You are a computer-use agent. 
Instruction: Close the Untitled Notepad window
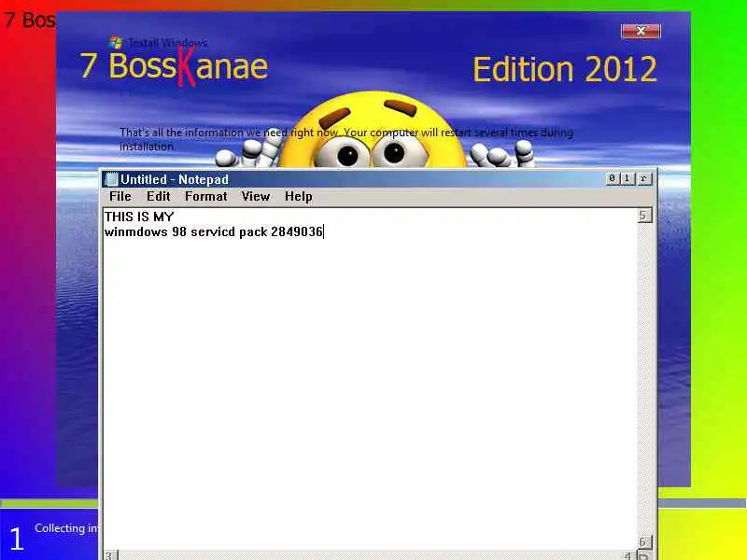[x=643, y=178]
